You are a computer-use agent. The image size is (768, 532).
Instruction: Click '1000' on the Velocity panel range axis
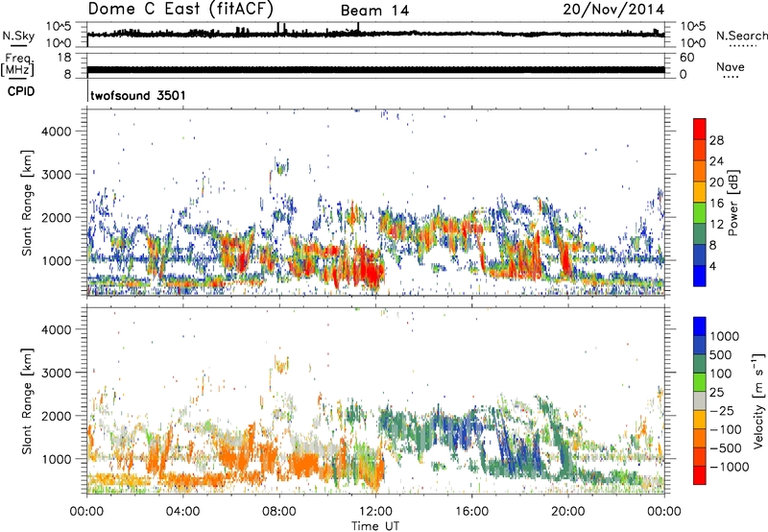coord(57,459)
